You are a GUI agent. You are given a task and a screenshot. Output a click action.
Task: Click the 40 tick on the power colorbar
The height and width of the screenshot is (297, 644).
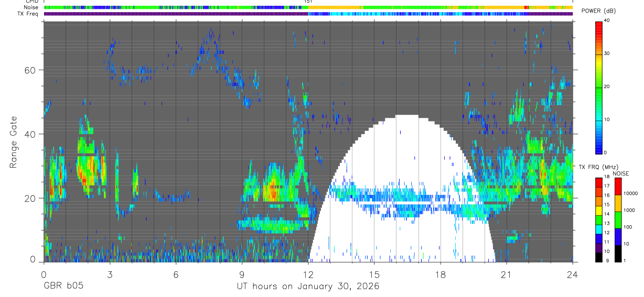(x=608, y=21)
